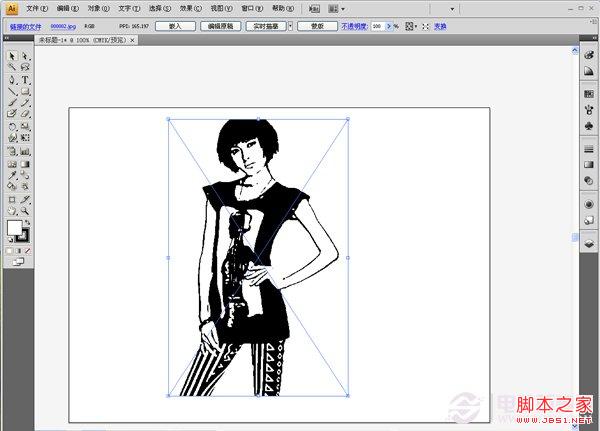Viewport: 600px width, 431px height.
Task: Open the 实时描摹 dropdown arrow
Action: (x=290, y=26)
